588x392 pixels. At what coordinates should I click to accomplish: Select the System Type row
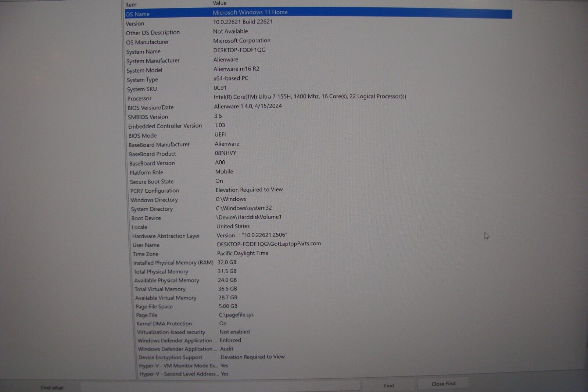click(318, 79)
